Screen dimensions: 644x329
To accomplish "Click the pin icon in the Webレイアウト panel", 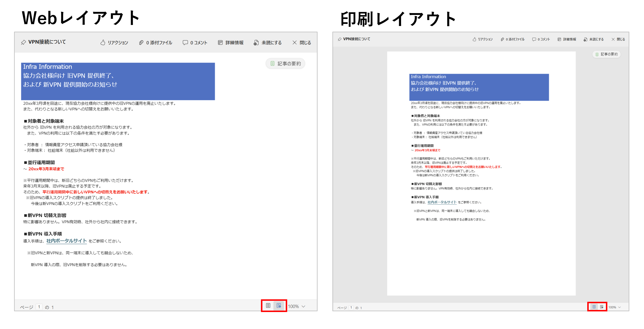I will [x=24, y=42].
